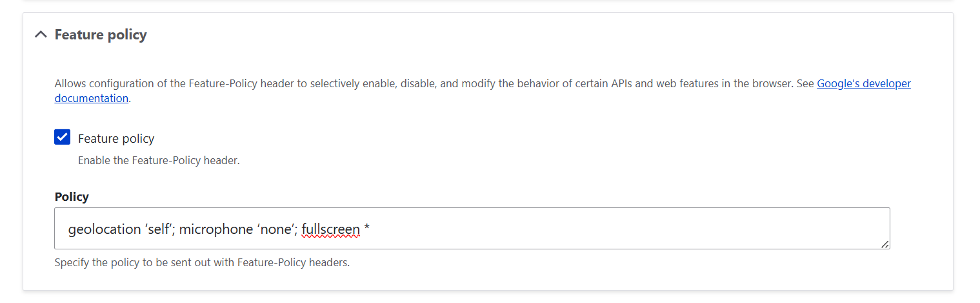The height and width of the screenshot is (303, 980).
Task: Click the "Allows configuration" description paragraph
Action: 387,84
